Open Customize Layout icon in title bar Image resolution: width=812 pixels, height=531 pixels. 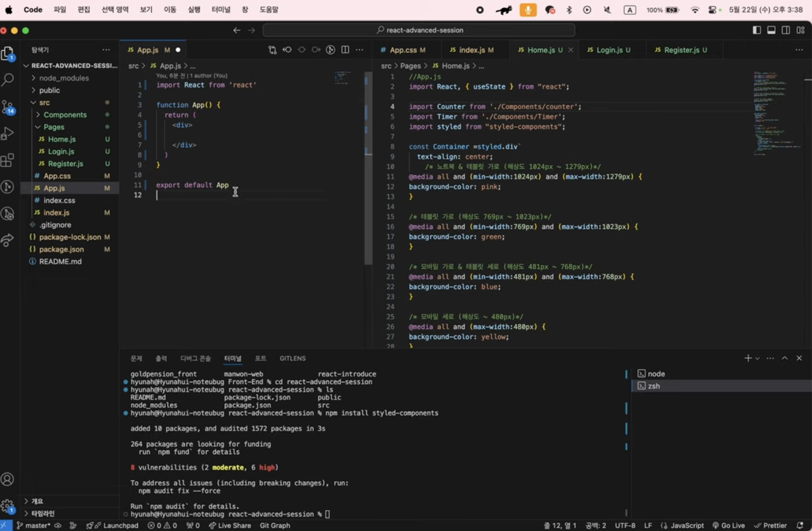(x=800, y=30)
